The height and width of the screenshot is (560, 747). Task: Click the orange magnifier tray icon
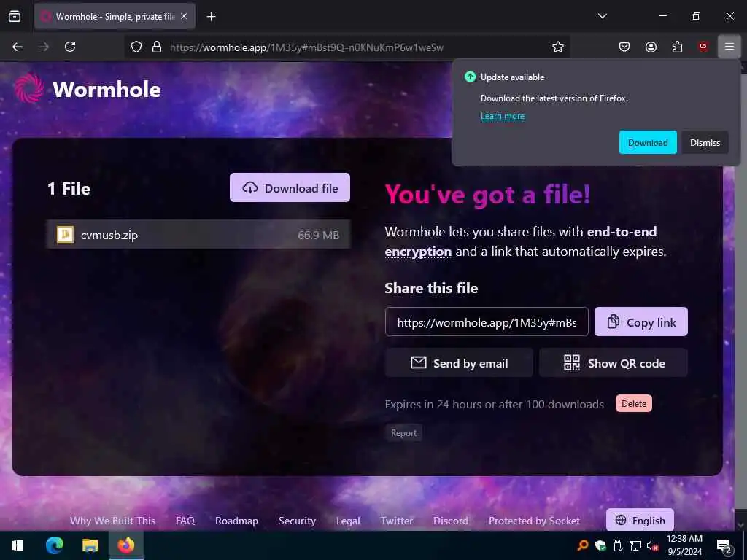583,545
